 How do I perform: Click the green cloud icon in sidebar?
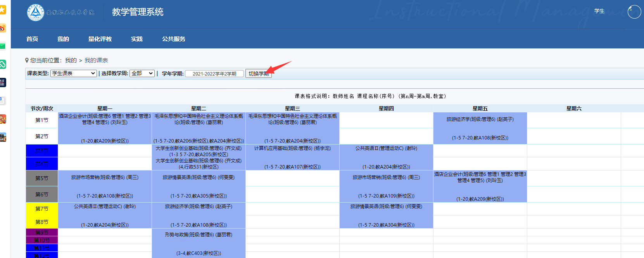click(2, 64)
